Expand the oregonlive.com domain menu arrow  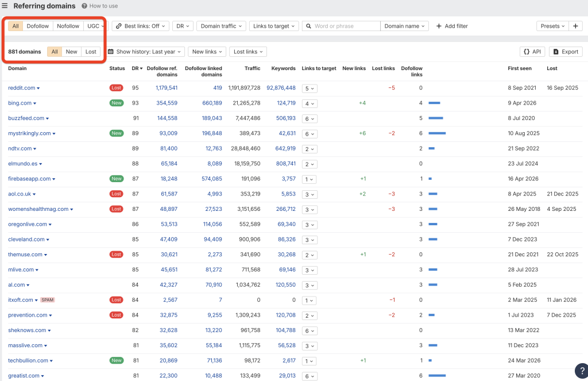coord(50,225)
